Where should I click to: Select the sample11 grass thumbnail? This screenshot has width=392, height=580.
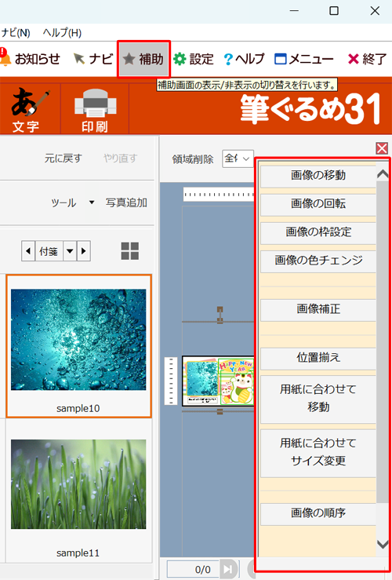coord(78,490)
